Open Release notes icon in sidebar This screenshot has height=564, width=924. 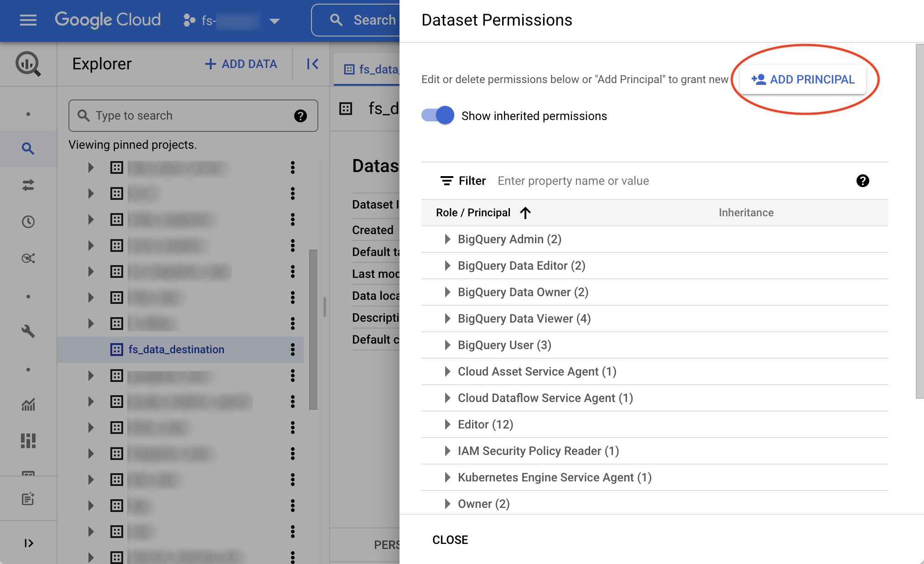(28, 498)
